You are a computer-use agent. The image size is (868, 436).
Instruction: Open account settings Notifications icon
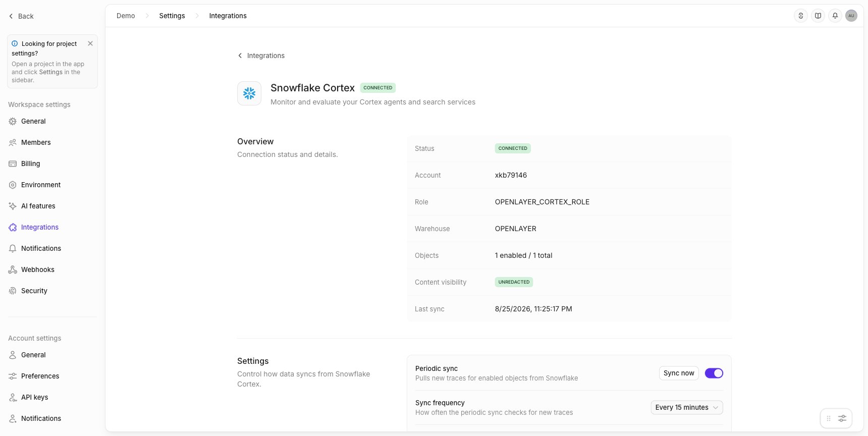click(13, 418)
